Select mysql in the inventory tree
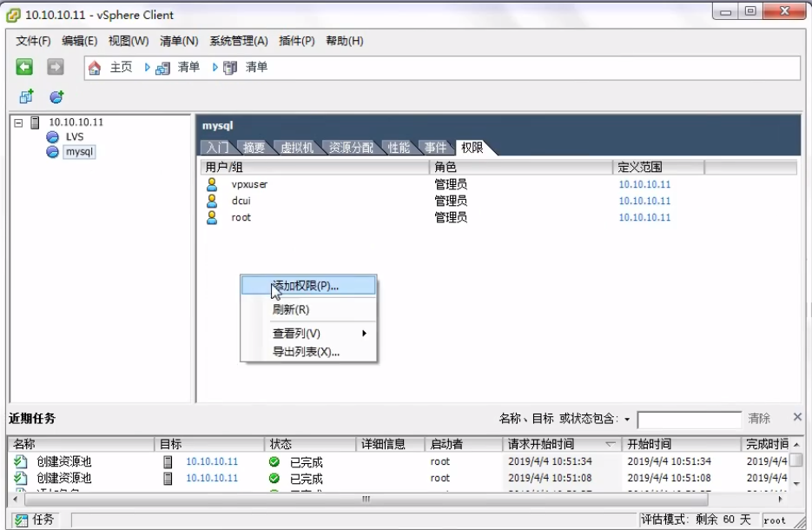Screen dimensions: 812x530 tap(79, 152)
